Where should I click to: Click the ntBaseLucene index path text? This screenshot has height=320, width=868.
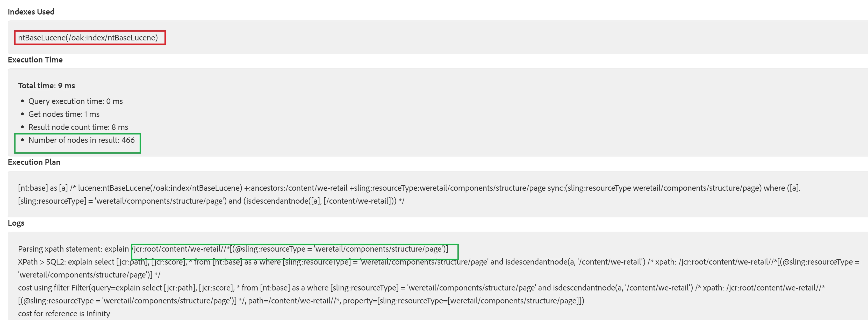click(x=88, y=38)
